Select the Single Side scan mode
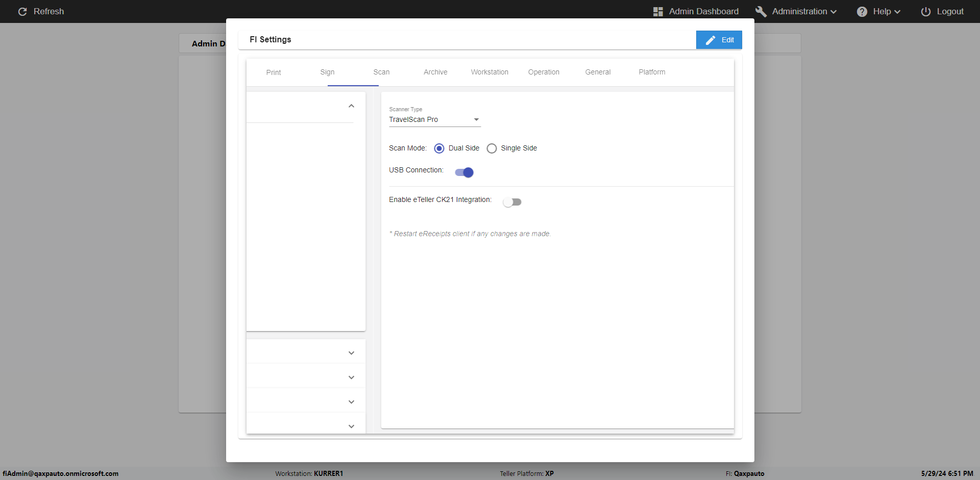 492,148
